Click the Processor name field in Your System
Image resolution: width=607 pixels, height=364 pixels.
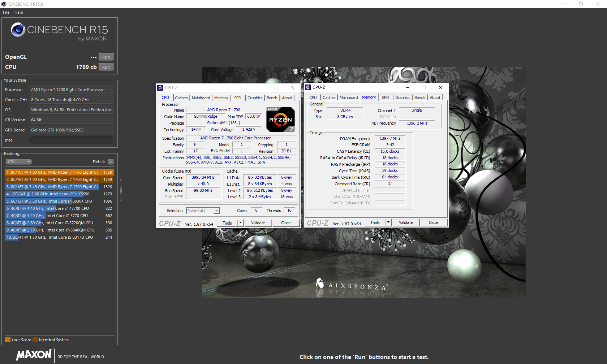coord(72,90)
